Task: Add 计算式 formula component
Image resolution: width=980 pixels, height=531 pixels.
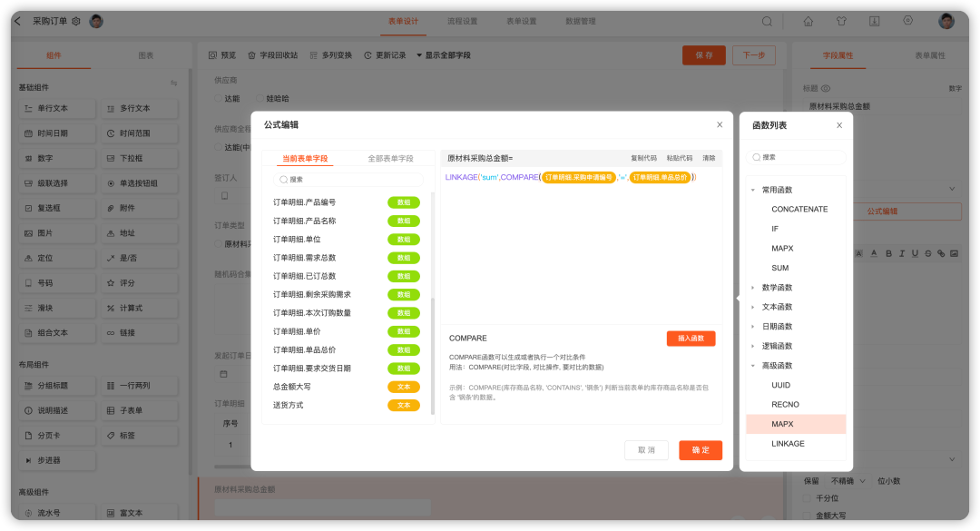Action: point(140,309)
